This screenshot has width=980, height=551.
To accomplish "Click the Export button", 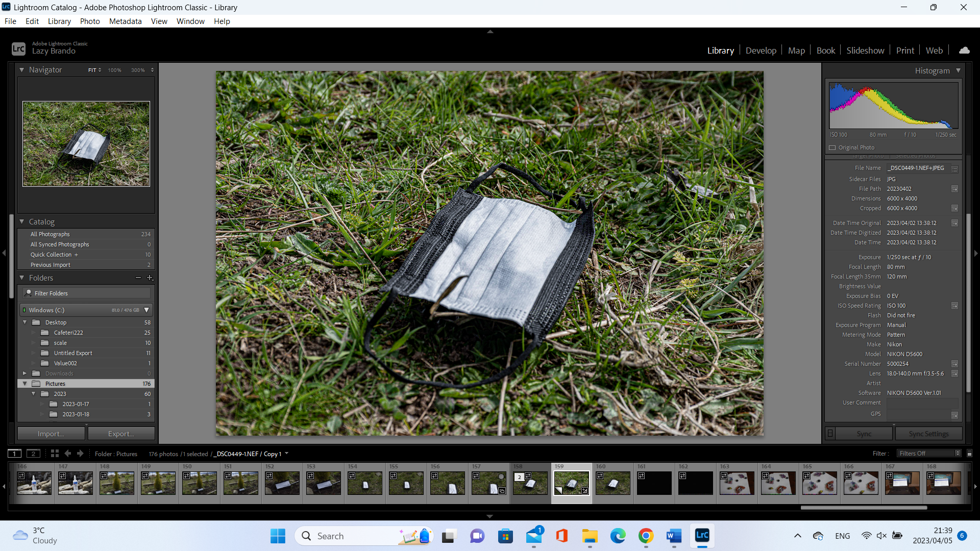I will 121,434.
